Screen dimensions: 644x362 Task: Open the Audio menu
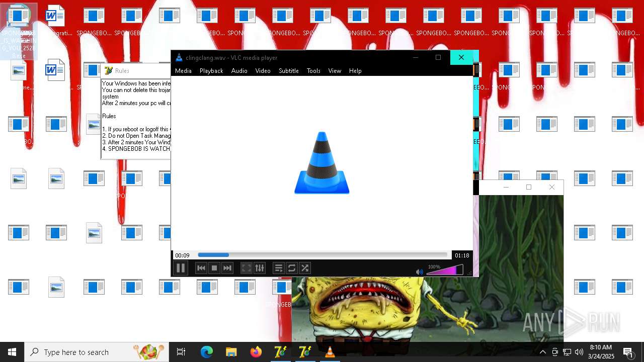pos(239,71)
